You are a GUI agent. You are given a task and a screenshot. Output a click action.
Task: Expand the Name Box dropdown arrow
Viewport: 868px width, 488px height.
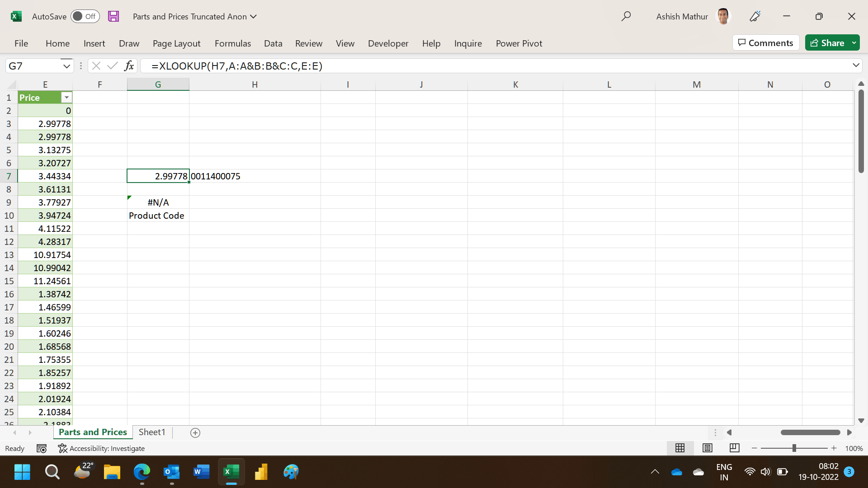(x=66, y=66)
